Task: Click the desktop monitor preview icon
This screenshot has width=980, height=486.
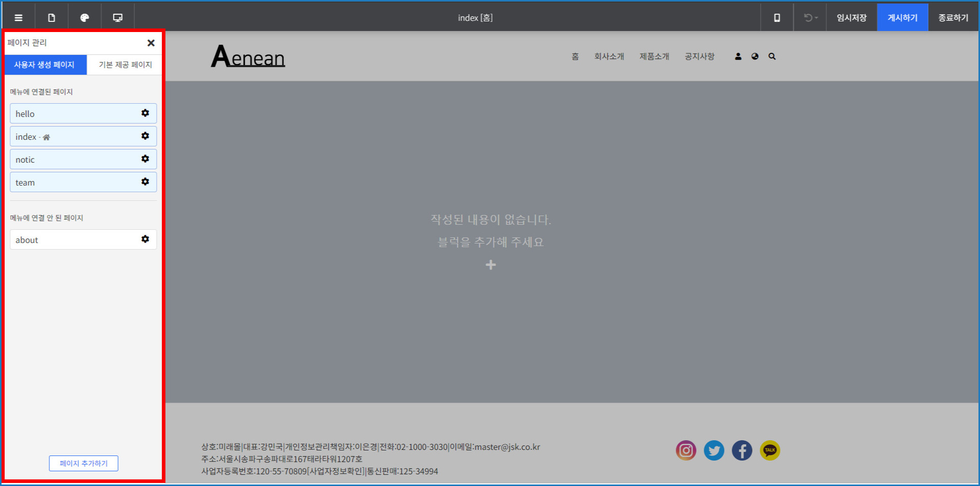Action: (x=118, y=18)
